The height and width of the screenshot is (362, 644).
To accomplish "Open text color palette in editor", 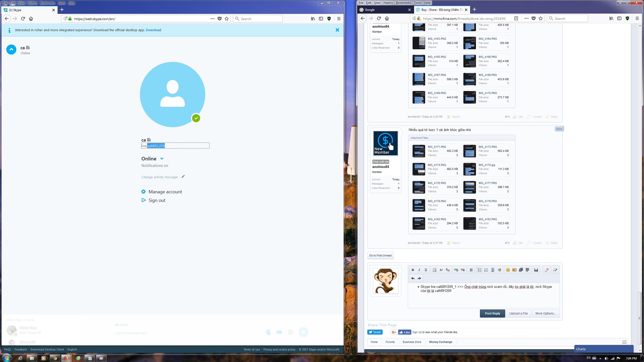I will point(434,270).
